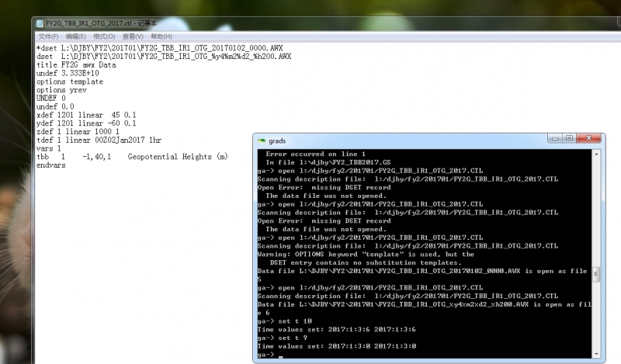Click the grads window title text
Screen dimensions: 621x364
(x=277, y=140)
